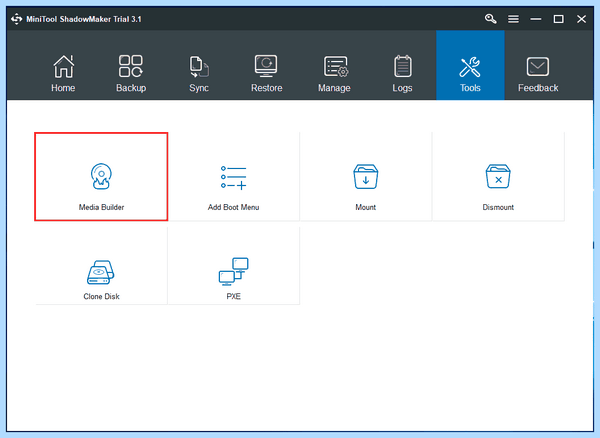600x438 pixels.
Task: Start the Clone Disk tool
Action: point(101,266)
